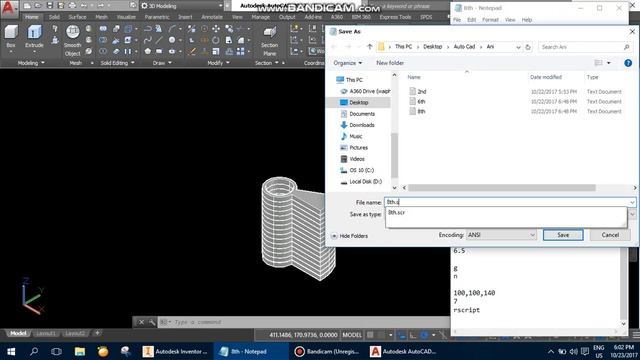The image size is (640, 360).
Task: Open the Format menu in Notepad
Action: pyautogui.click(x=490, y=20)
